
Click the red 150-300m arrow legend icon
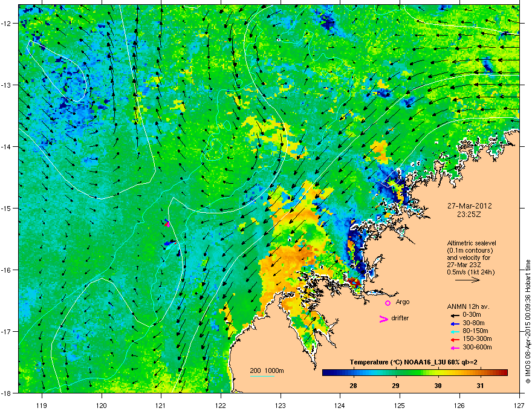tap(455, 340)
